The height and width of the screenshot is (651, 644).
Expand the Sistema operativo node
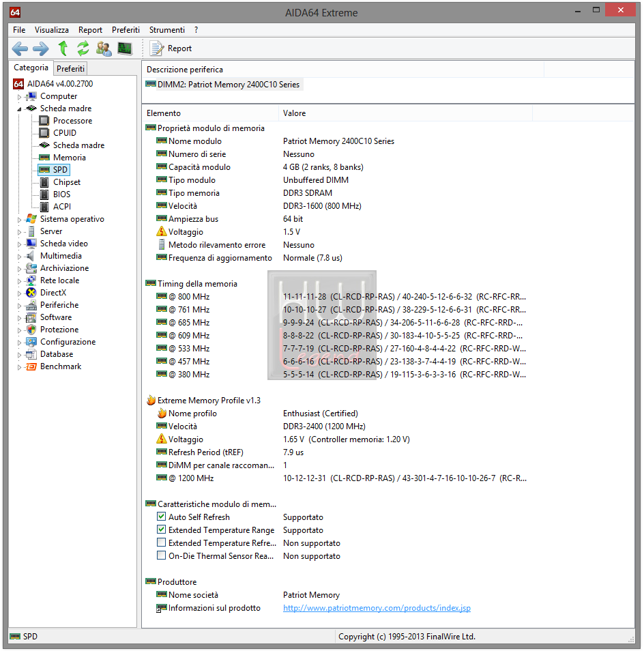pyautogui.click(x=19, y=220)
